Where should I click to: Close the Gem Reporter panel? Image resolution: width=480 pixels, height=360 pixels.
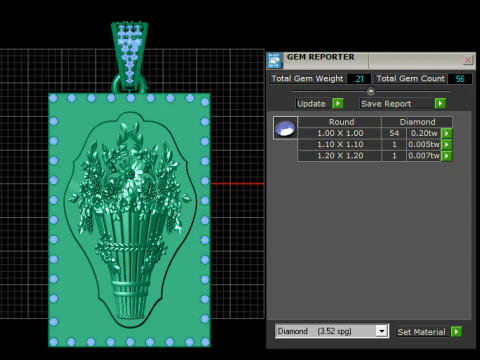click(468, 60)
